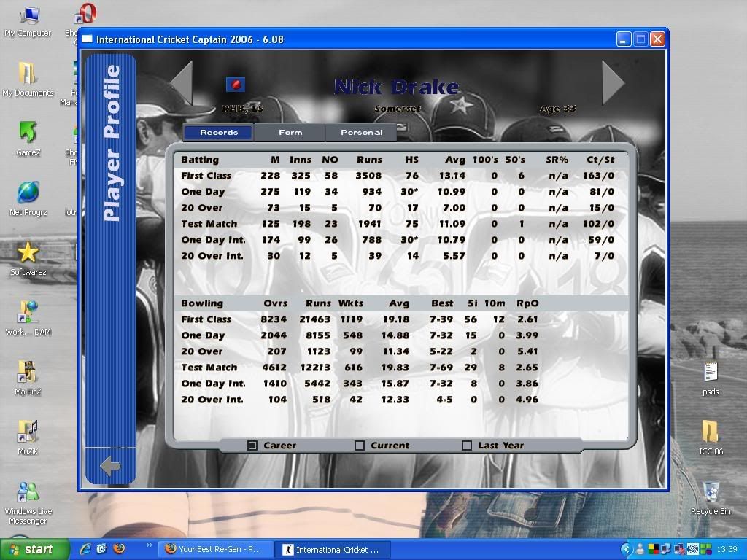
Task: Click the Bowling table header label
Action: [202, 303]
